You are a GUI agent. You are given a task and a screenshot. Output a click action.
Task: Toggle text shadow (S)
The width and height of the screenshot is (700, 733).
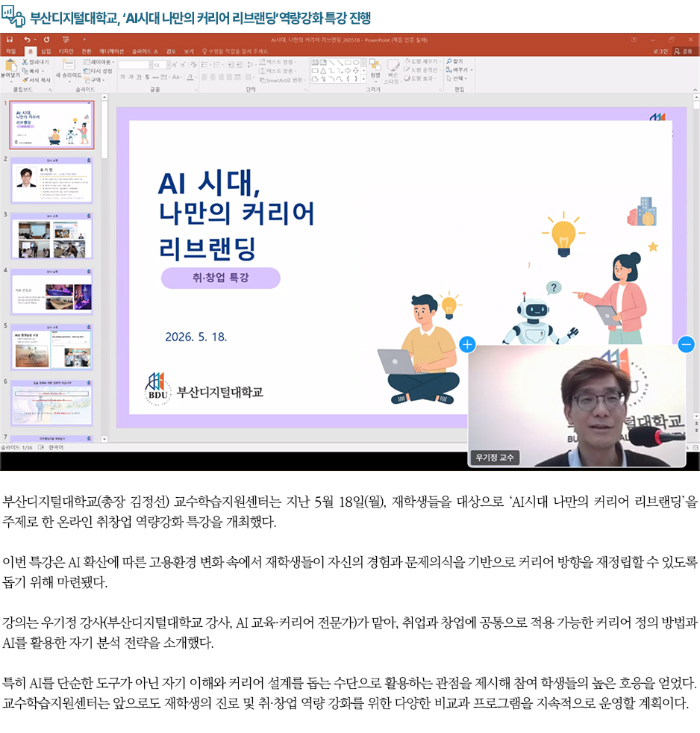[x=147, y=77]
